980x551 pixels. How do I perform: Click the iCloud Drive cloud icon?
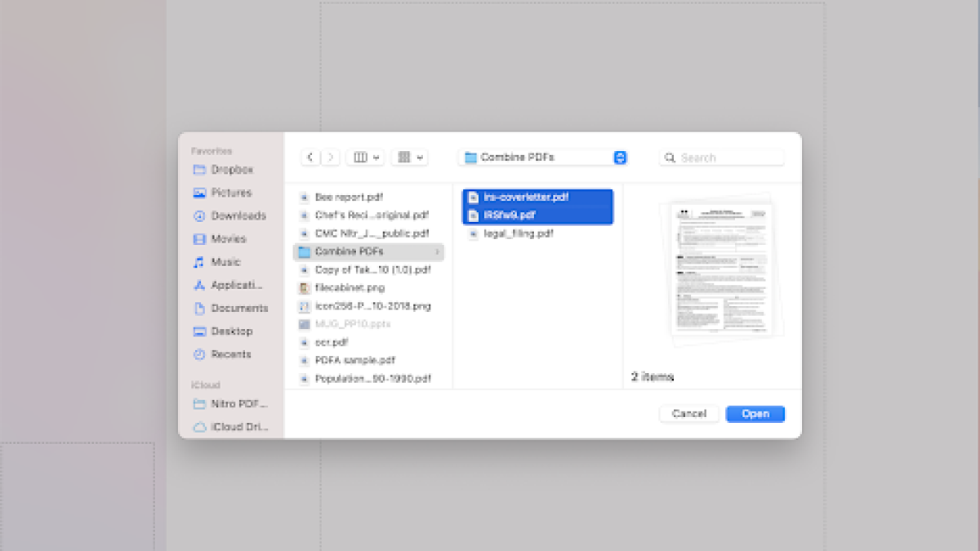[199, 426]
